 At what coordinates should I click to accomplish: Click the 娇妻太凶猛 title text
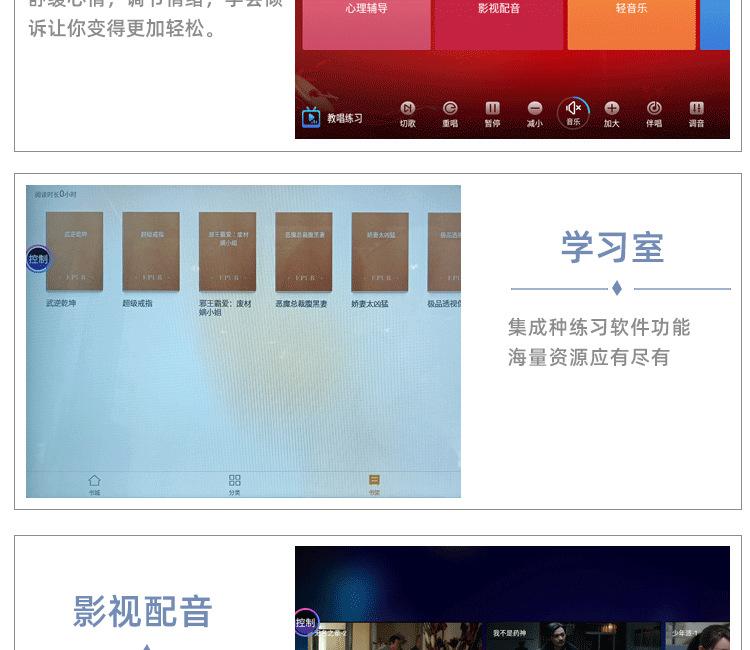370,303
